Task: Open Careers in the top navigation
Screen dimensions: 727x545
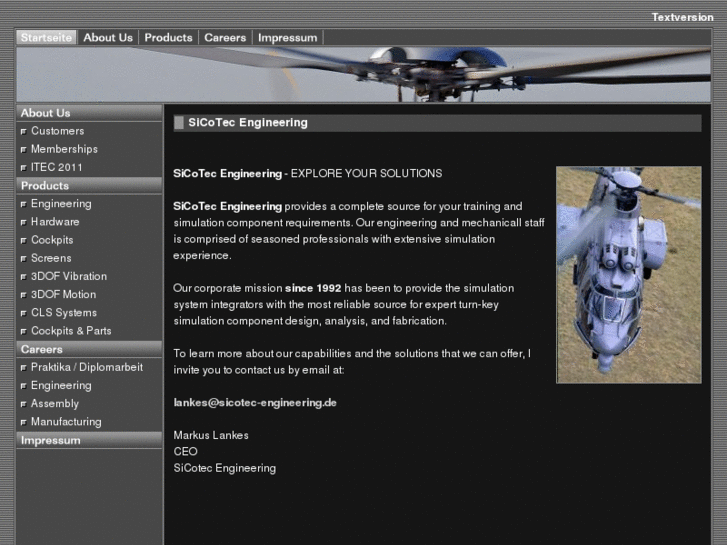Action: [x=225, y=38]
